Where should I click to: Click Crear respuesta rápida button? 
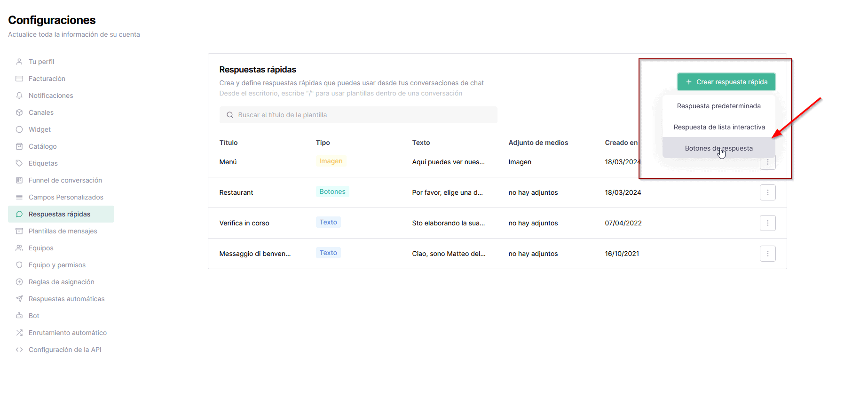click(726, 82)
